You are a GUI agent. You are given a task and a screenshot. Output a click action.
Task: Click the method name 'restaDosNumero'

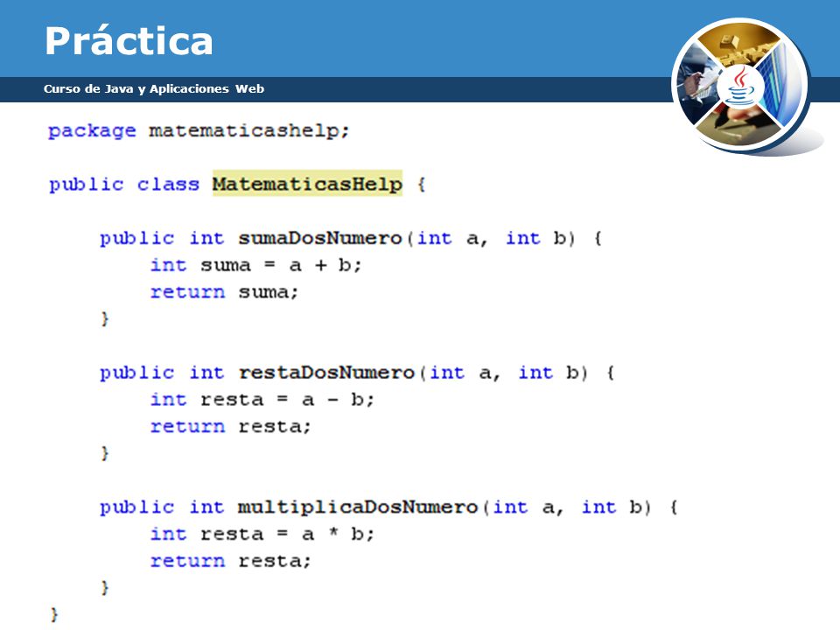click(x=326, y=373)
